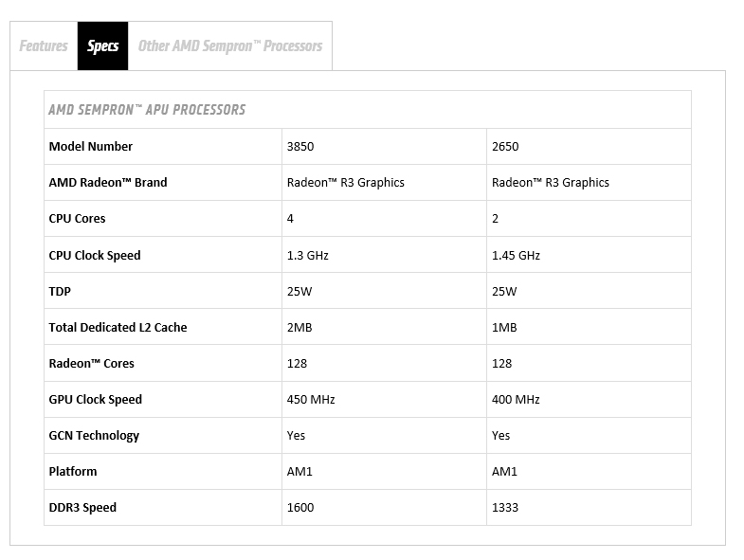Click the TDP row label
Viewport: 744px width, 560px height.
tap(61, 292)
